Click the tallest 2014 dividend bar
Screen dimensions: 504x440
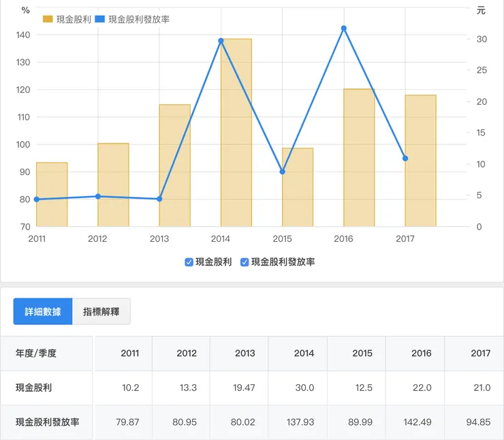pyautogui.click(x=236, y=133)
